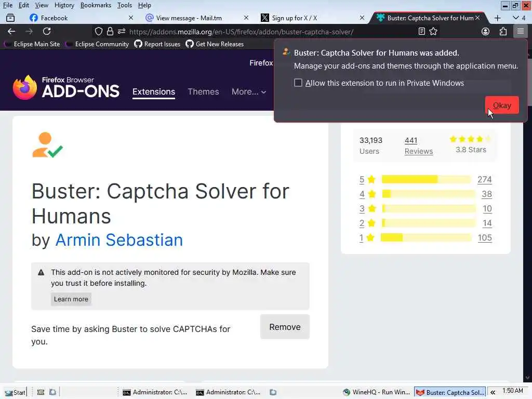Viewport: 532px width, 399px height.
Task: Click the 1-star rating bar
Action: coord(426,237)
